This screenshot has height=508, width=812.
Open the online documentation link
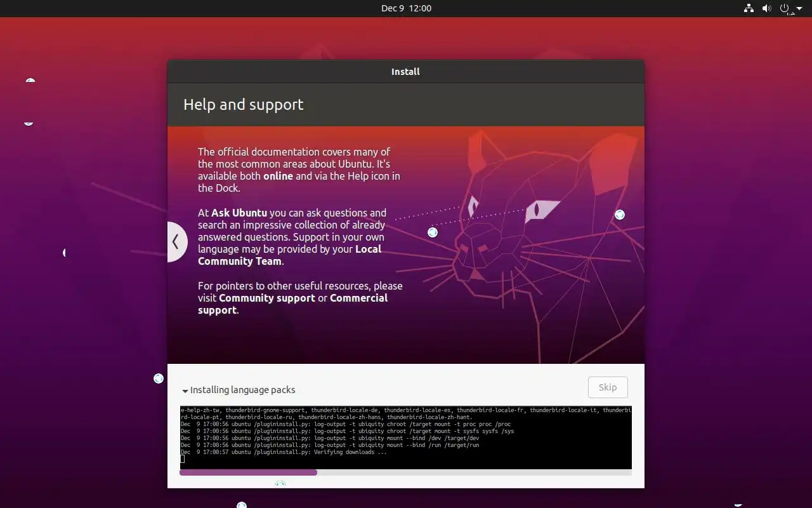click(x=278, y=176)
